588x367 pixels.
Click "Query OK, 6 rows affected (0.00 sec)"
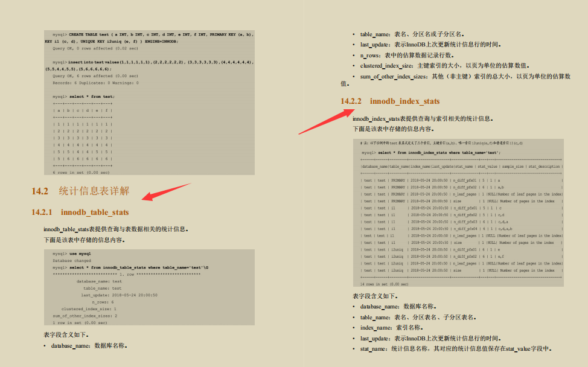point(95,76)
